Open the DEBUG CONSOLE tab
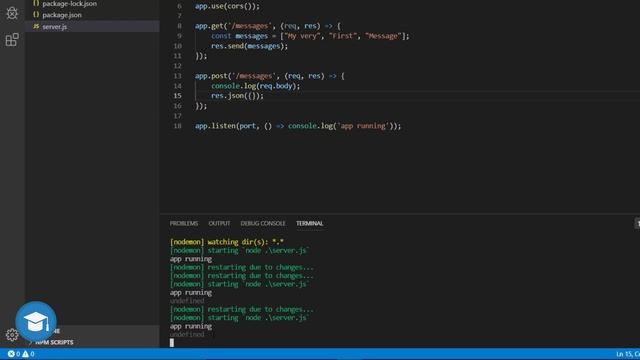This screenshot has width=640, height=360. 263,223
